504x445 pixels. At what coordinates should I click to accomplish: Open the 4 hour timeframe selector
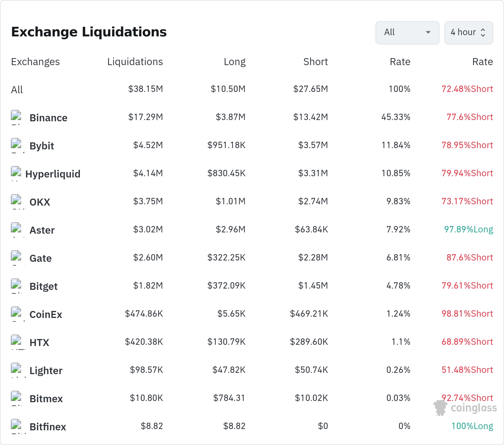pyautogui.click(x=469, y=32)
